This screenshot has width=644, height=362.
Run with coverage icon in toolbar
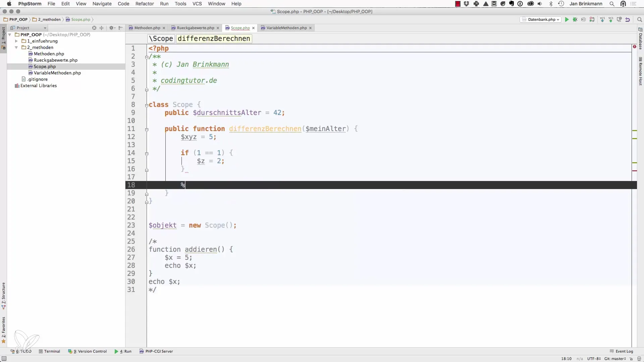coord(583,19)
